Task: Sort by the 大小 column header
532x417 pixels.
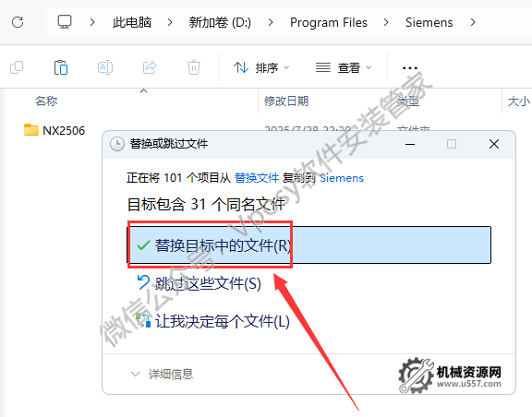Action: pyautogui.click(x=518, y=101)
